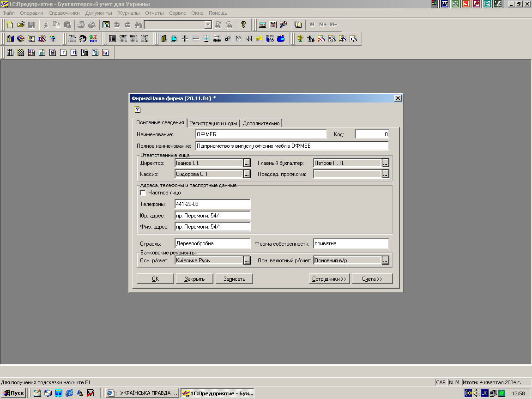Open the Осн. р/счет selection ellipsis button
The image size is (532, 399).
247,260
